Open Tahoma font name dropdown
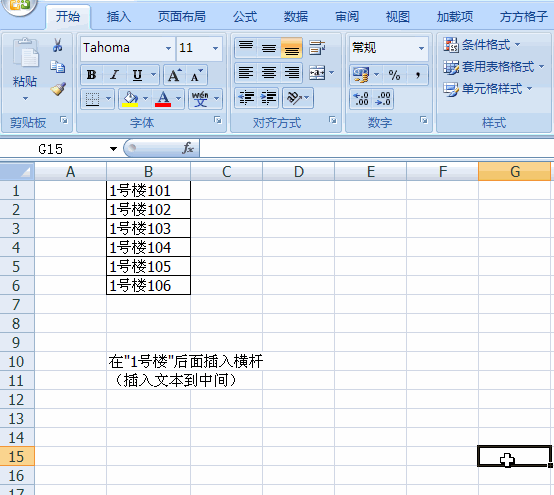Viewport: 554px width, 495px height. point(169,48)
